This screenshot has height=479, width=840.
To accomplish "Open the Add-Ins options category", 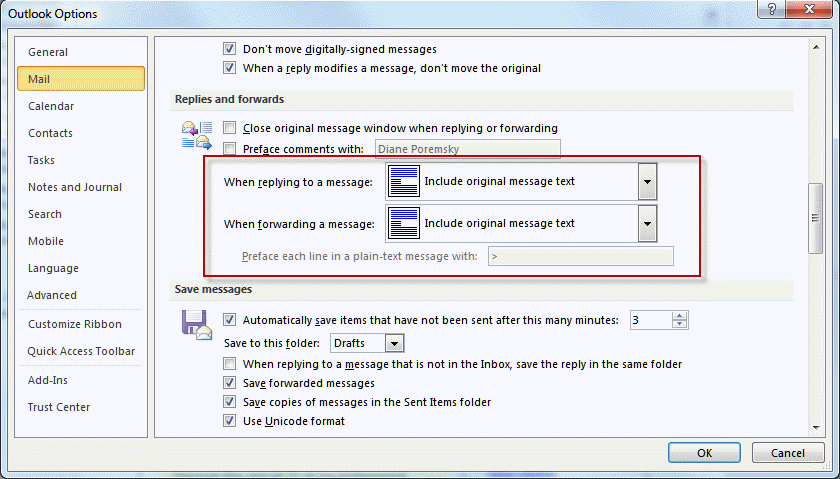I will coord(81,380).
